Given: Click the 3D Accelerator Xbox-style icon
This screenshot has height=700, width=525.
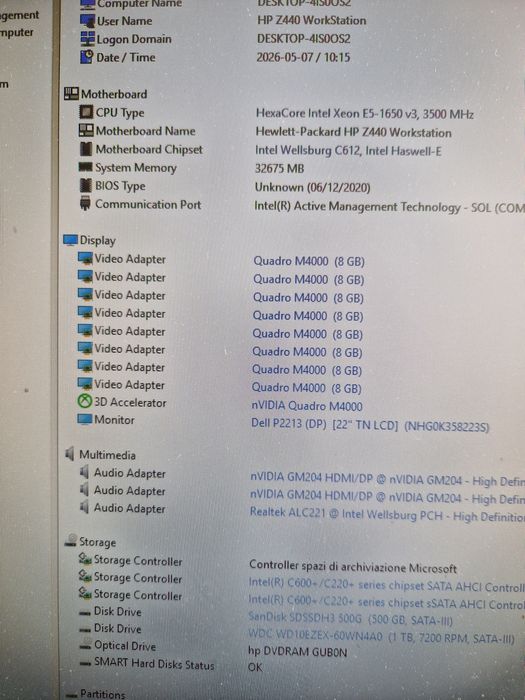Looking at the screenshot, I should coord(85,401).
